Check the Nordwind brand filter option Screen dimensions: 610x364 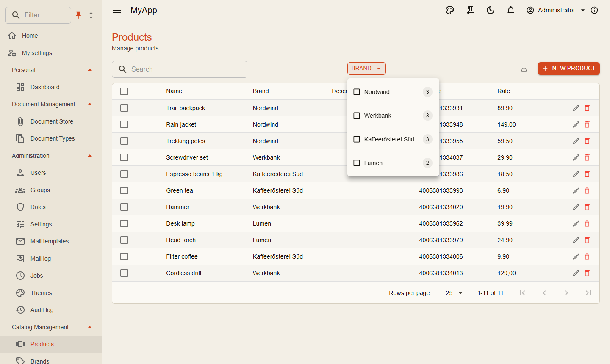(x=357, y=92)
